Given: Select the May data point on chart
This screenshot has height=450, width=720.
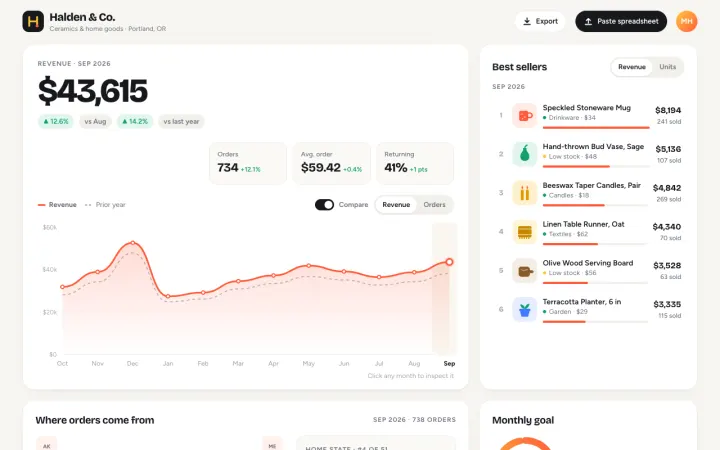Looking at the screenshot, I should tap(309, 265).
